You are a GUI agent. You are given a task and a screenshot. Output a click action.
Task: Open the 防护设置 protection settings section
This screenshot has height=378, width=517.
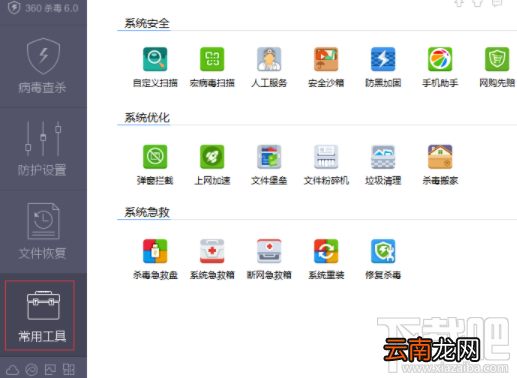pos(43,149)
